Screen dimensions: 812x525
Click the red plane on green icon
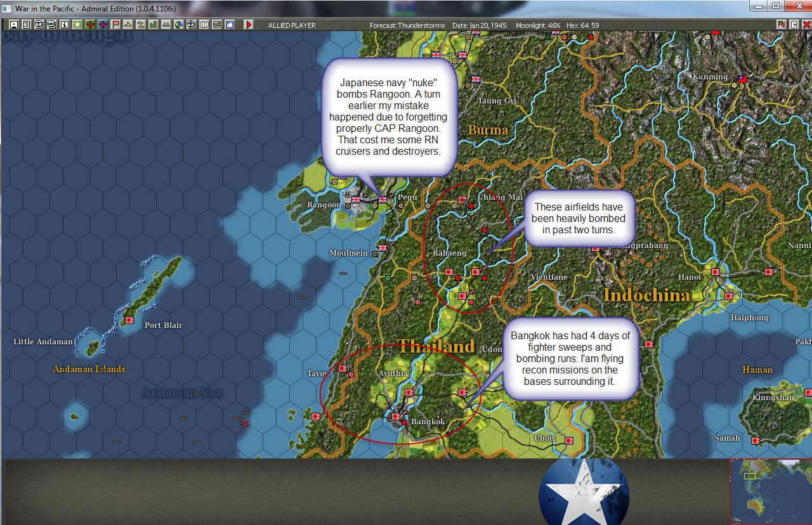90,25
